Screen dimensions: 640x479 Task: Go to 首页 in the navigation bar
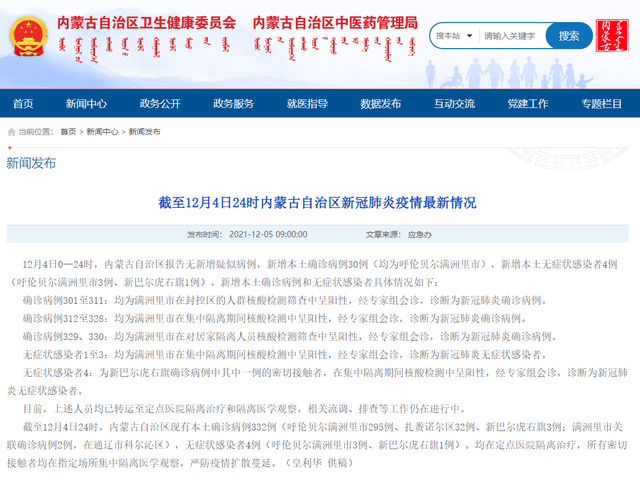click(23, 104)
